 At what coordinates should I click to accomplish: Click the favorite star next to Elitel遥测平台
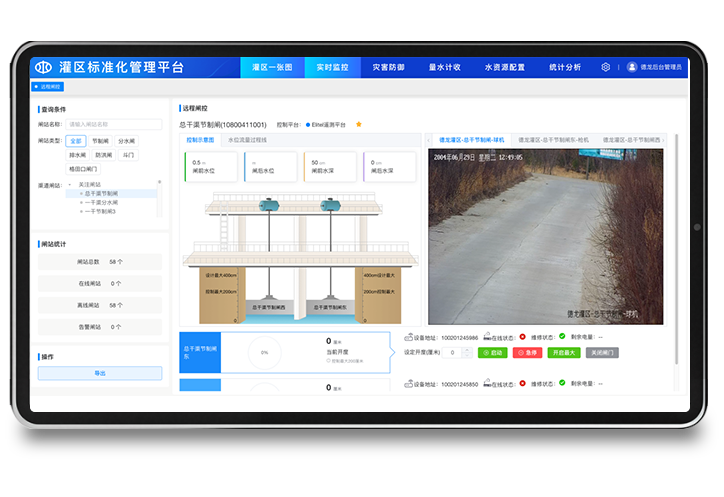click(359, 125)
